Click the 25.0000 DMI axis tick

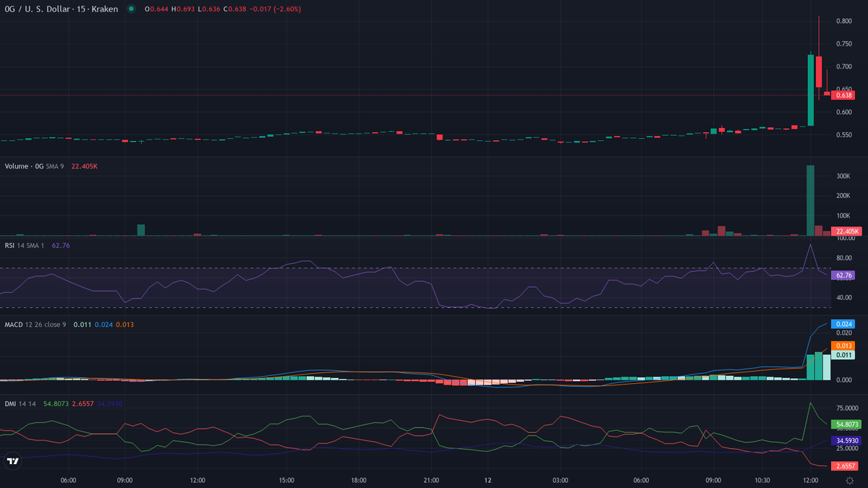[847, 450]
